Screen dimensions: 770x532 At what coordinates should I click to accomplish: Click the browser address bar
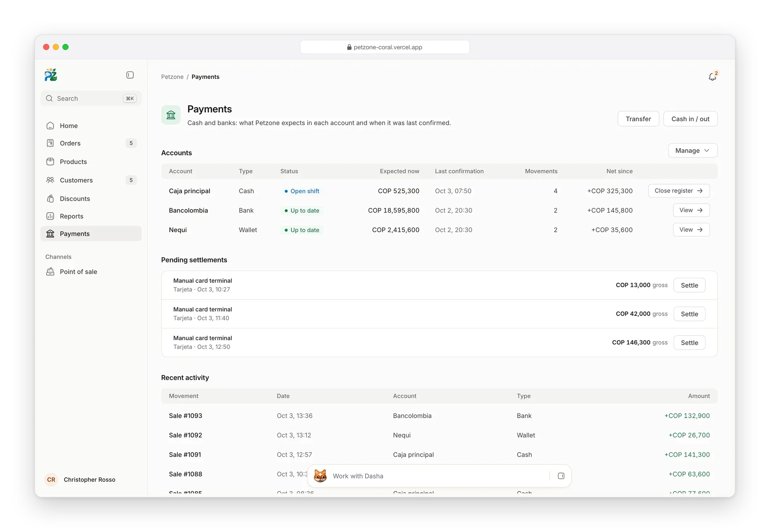385,47
